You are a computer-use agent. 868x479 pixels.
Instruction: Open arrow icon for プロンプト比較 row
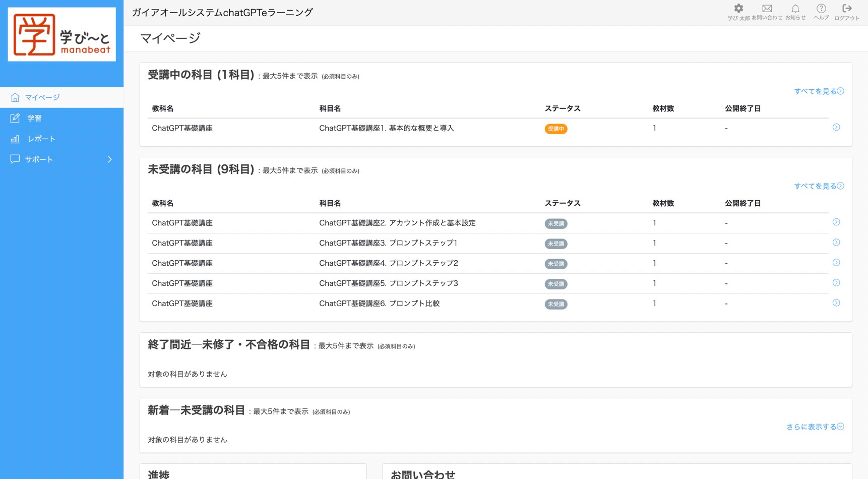[x=836, y=303]
